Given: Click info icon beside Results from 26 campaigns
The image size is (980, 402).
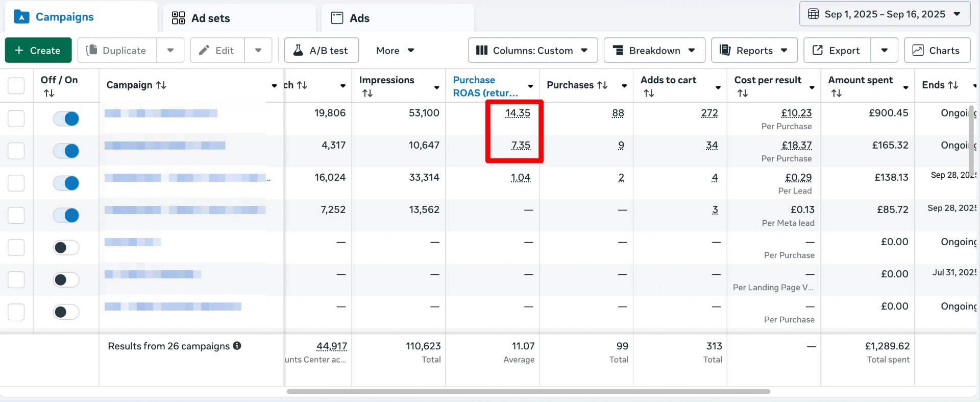Looking at the screenshot, I should click(237, 346).
